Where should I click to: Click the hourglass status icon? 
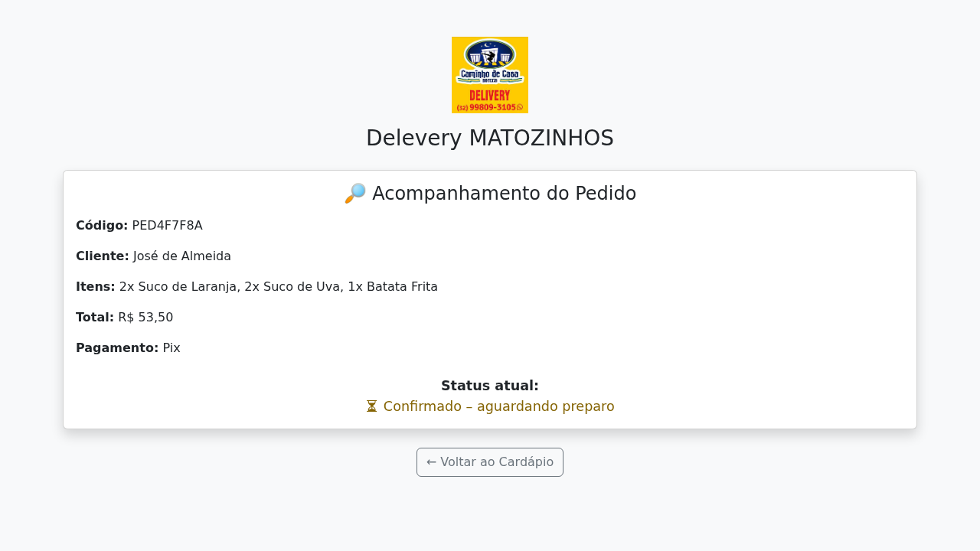(x=371, y=406)
